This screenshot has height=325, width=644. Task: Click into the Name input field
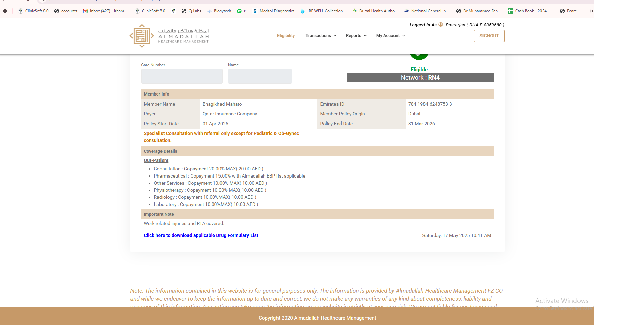pos(260,76)
